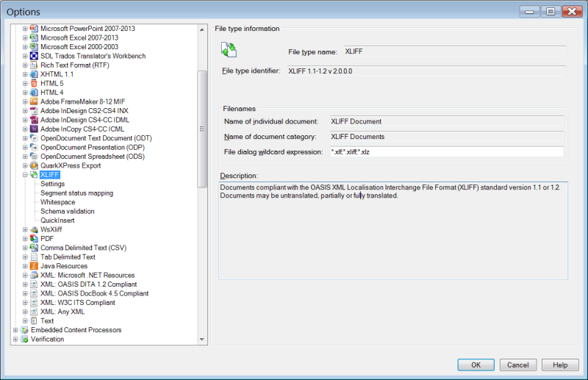Click the Java Resources icon
This screenshot has height=380, width=588.
(x=34, y=266)
